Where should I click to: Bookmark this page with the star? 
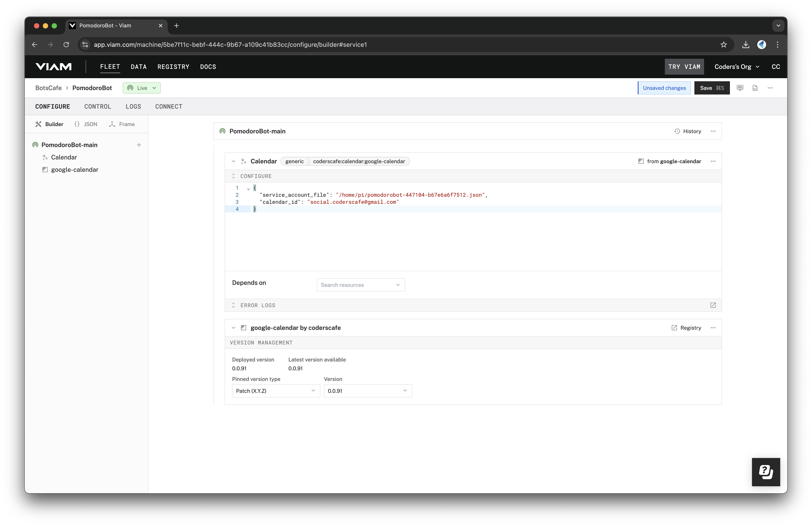[x=724, y=45]
